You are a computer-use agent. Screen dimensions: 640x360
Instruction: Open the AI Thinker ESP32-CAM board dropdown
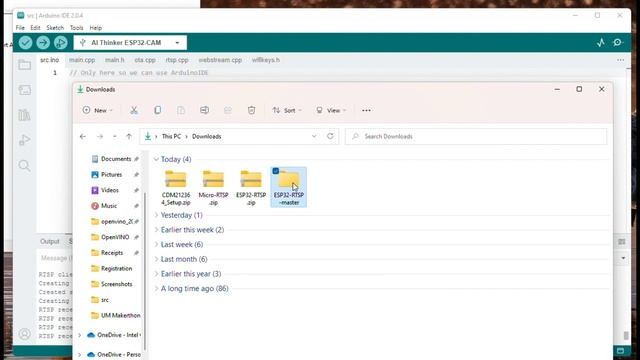(130, 42)
